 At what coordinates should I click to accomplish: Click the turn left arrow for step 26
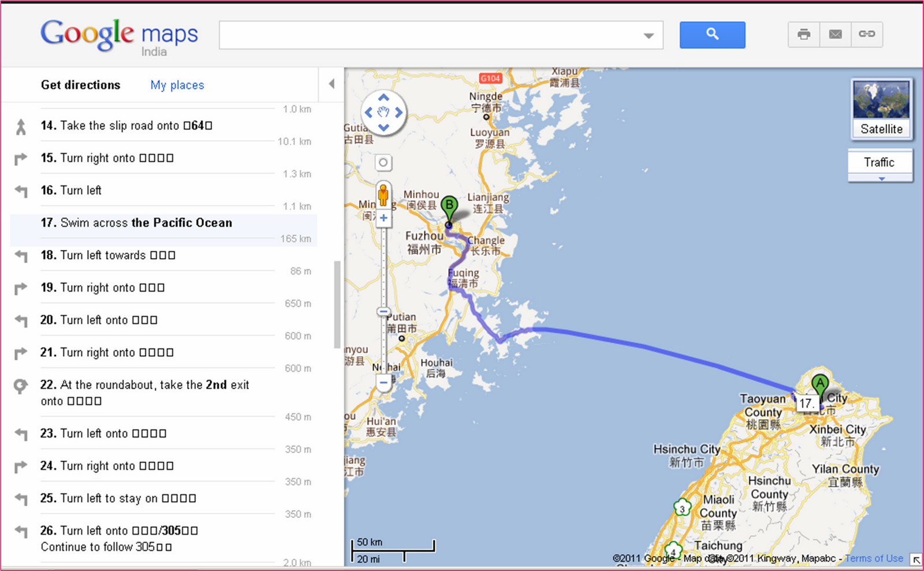coord(21,531)
